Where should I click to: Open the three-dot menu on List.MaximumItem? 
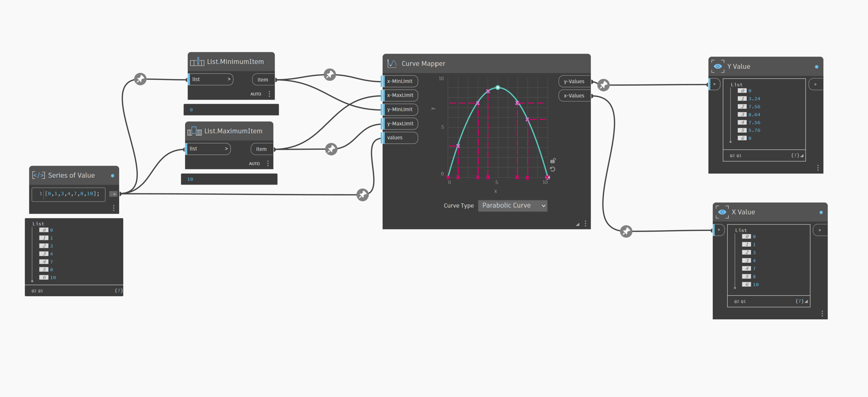coord(268,164)
